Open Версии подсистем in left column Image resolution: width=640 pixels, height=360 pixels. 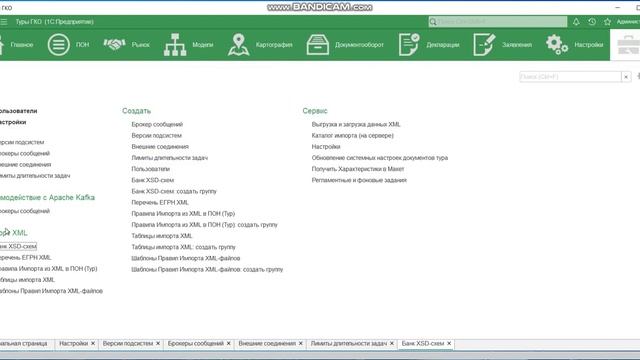click(x=22, y=142)
